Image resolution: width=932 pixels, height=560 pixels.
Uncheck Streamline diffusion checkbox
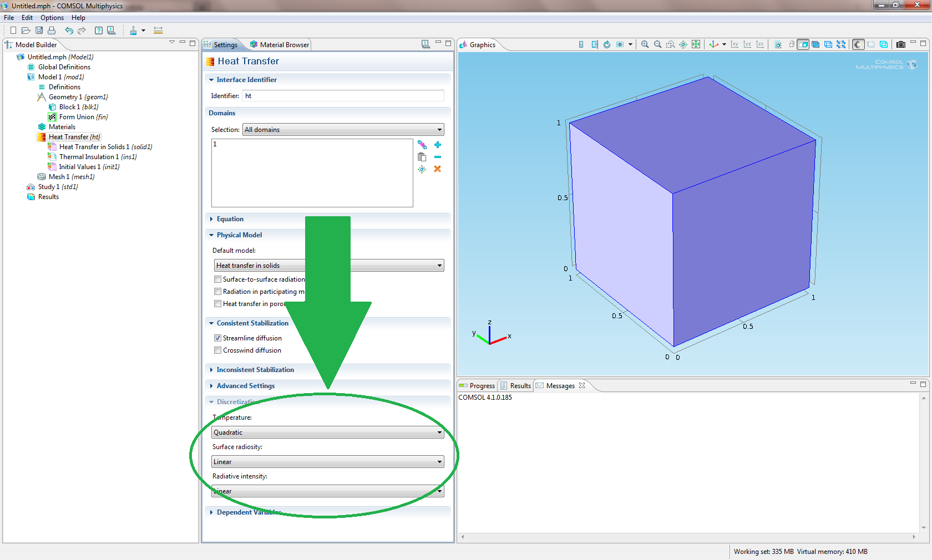(217, 338)
